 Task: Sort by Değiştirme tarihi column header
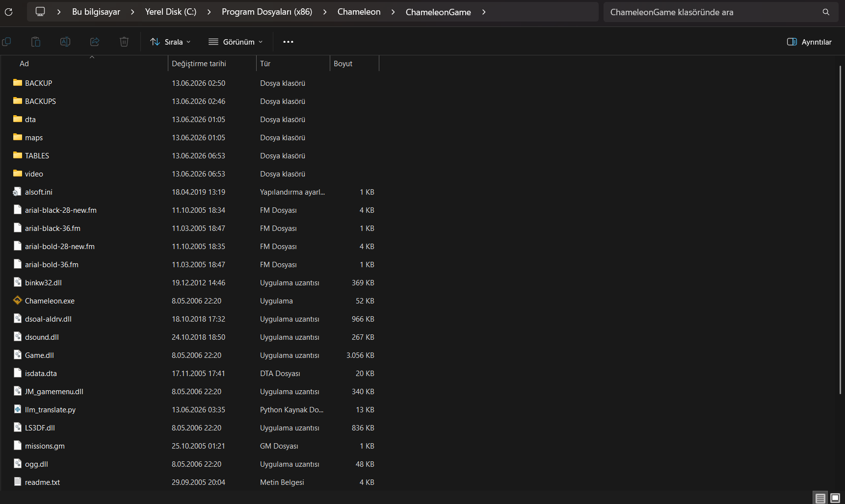199,64
